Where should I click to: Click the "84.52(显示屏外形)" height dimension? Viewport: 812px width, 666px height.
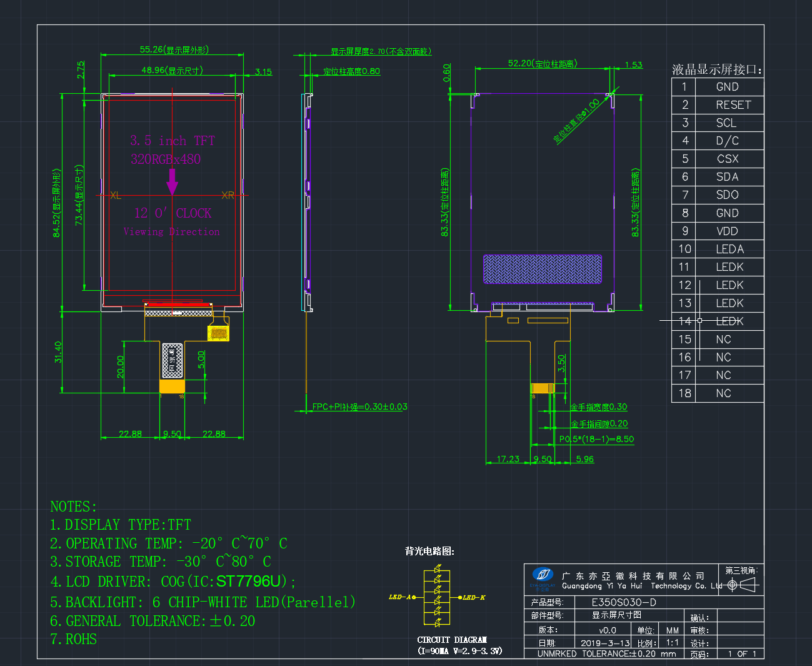[56, 203]
